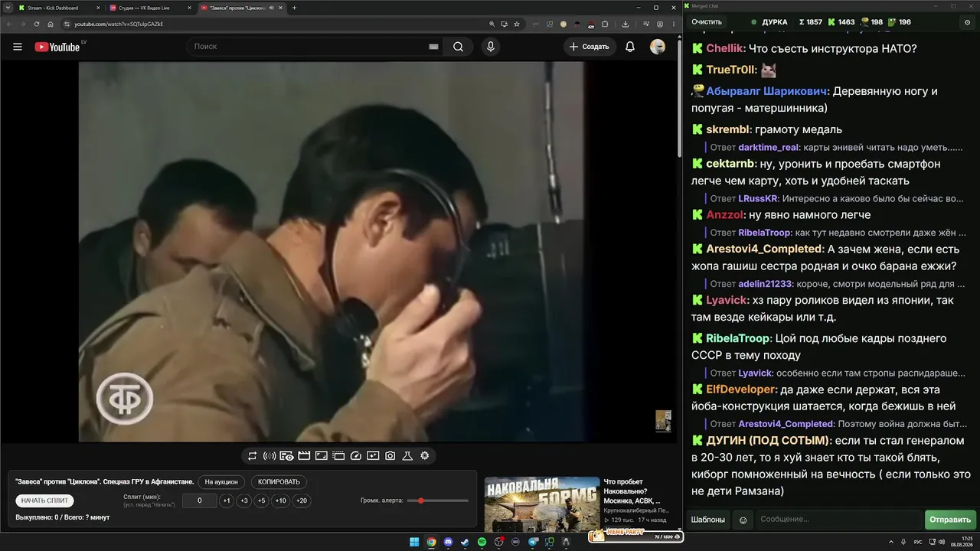Screen dimensions: 980x551
Task: Add +20 minutes to the split
Action: [x=302, y=500]
